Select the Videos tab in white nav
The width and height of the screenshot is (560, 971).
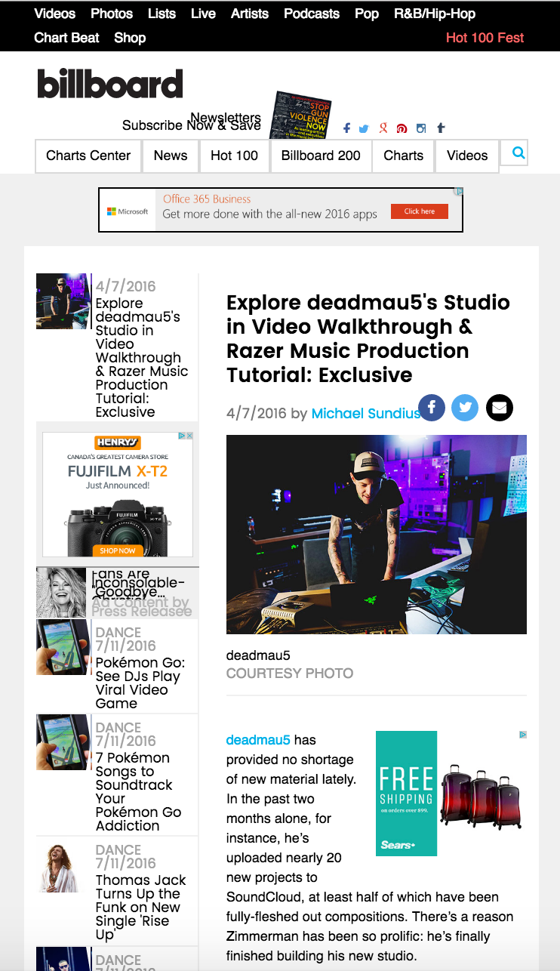467,156
